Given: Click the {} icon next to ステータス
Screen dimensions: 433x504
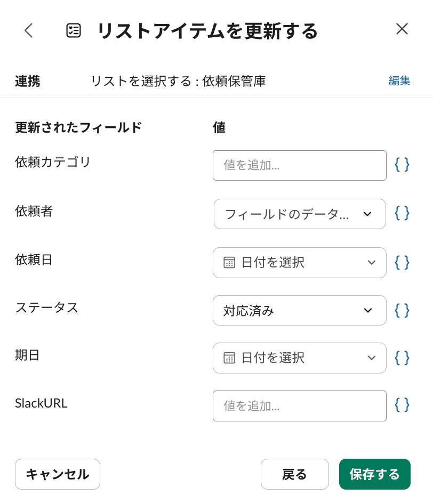Looking at the screenshot, I should (x=401, y=310).
